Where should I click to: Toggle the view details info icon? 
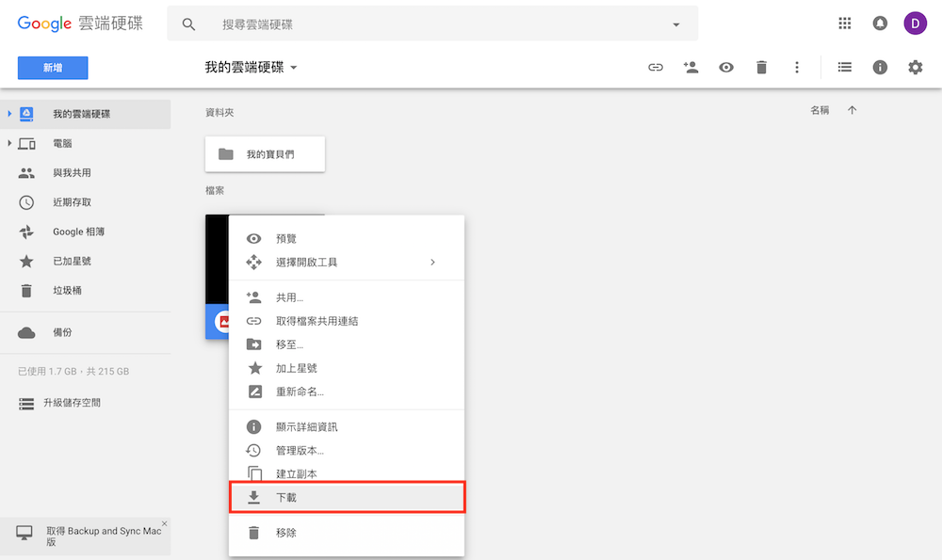(x=880, y=67)
